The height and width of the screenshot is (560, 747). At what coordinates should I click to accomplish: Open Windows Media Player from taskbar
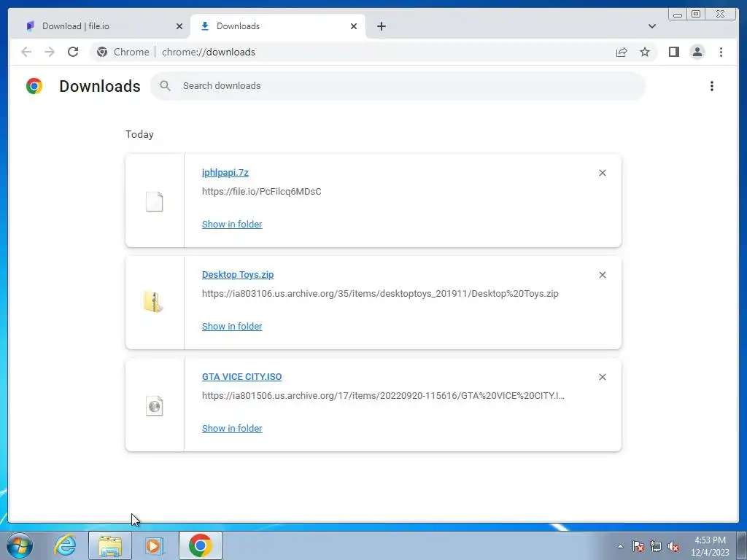[x=154, y=545]
